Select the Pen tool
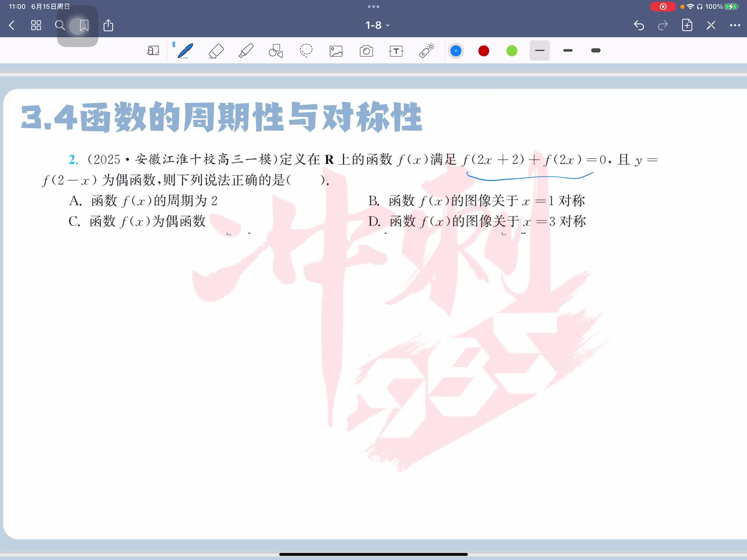Image resolution: width=747 pixels, height=560 pixels. [x=185, y=51]
